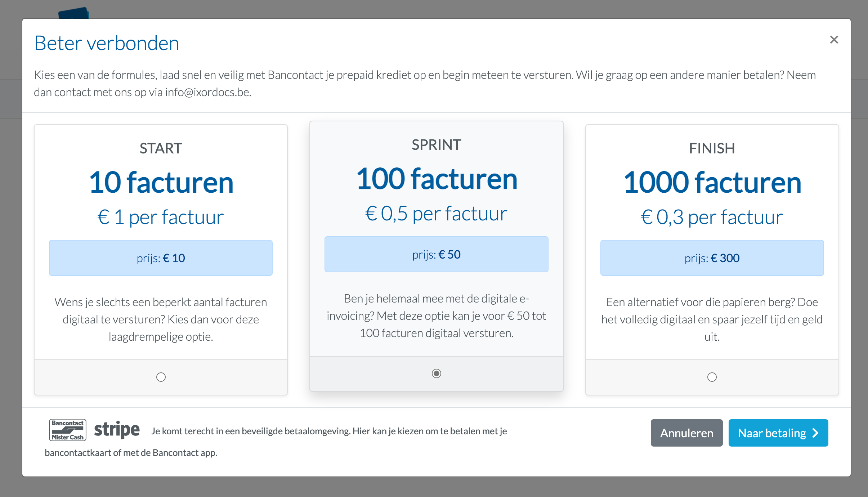Image resolution: width=868 pixels, height=497 pixels.
Task: Click the € 0,3 per factuur text
Action: (712, 217)
